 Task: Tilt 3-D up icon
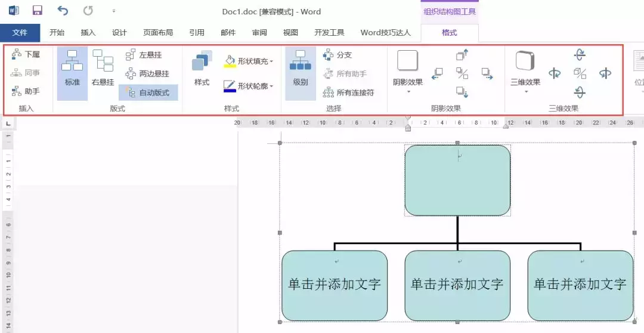580,55
